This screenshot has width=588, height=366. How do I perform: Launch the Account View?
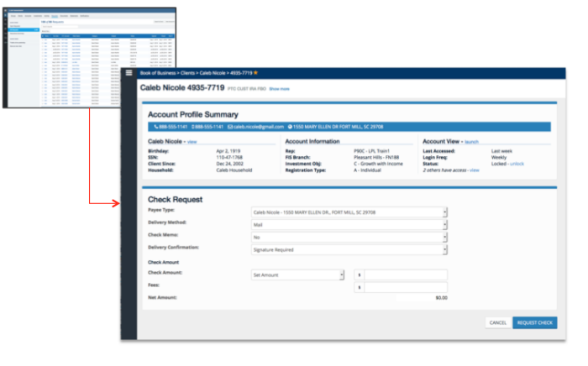click(472, 142)
